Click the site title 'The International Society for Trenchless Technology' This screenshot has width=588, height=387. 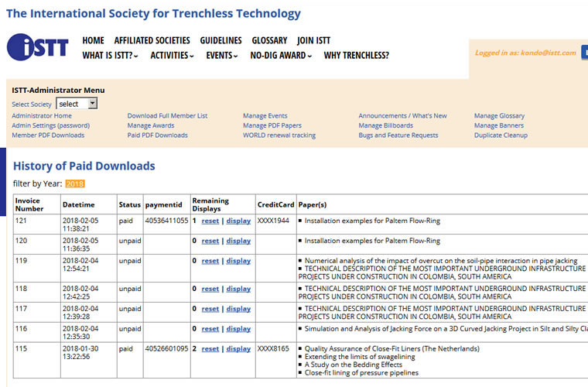[153, 13]
